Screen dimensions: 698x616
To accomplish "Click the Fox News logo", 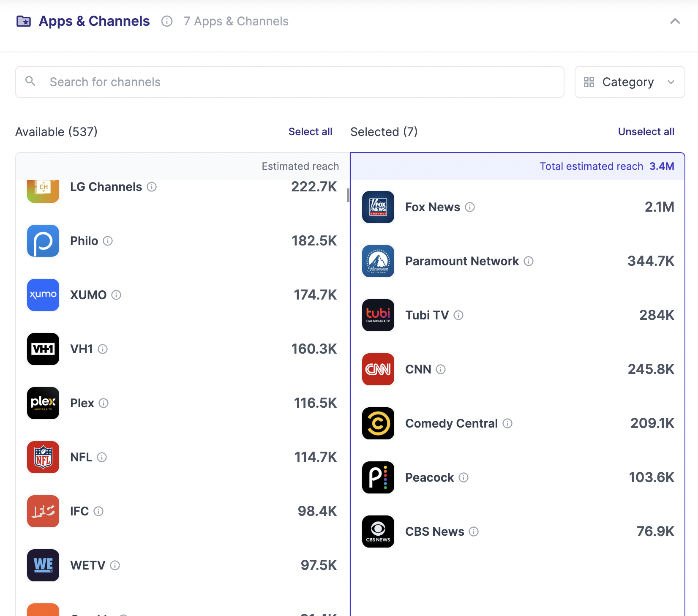I will click(378, 207).
